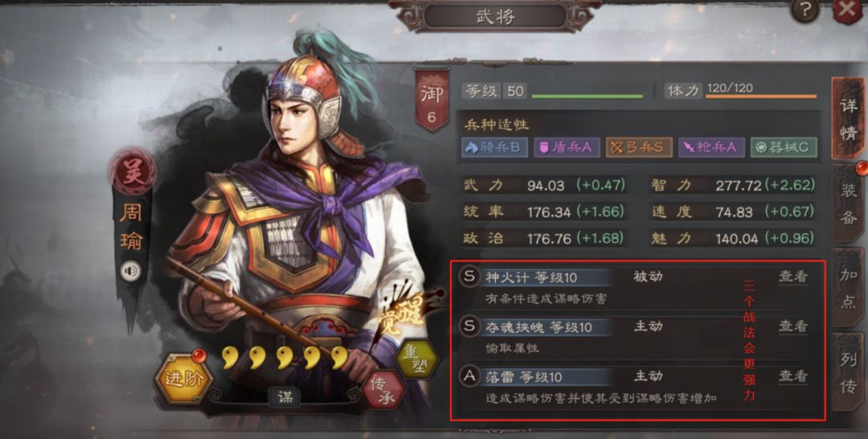Switch to the 加点 tab

(x=849, y=289)
